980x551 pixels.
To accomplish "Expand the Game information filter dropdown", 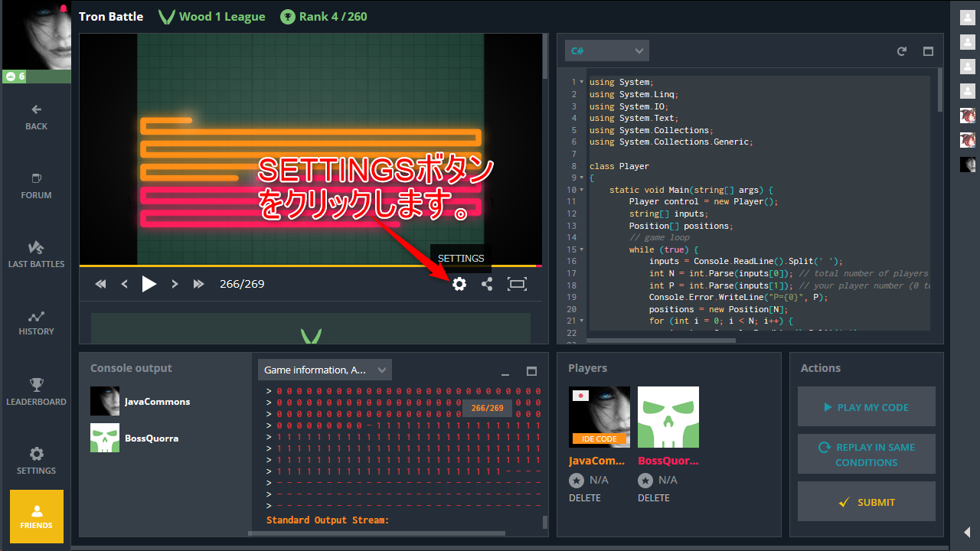I will pos(325,370).
